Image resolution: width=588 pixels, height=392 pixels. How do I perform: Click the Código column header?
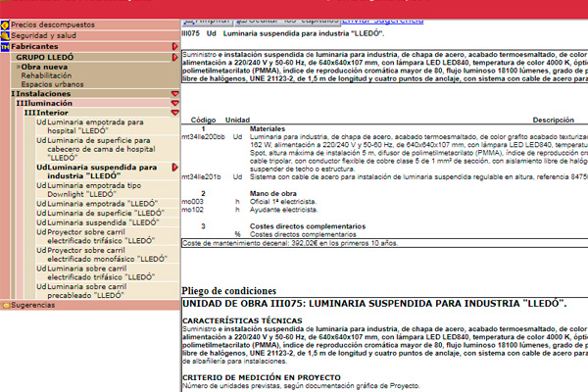203,120
